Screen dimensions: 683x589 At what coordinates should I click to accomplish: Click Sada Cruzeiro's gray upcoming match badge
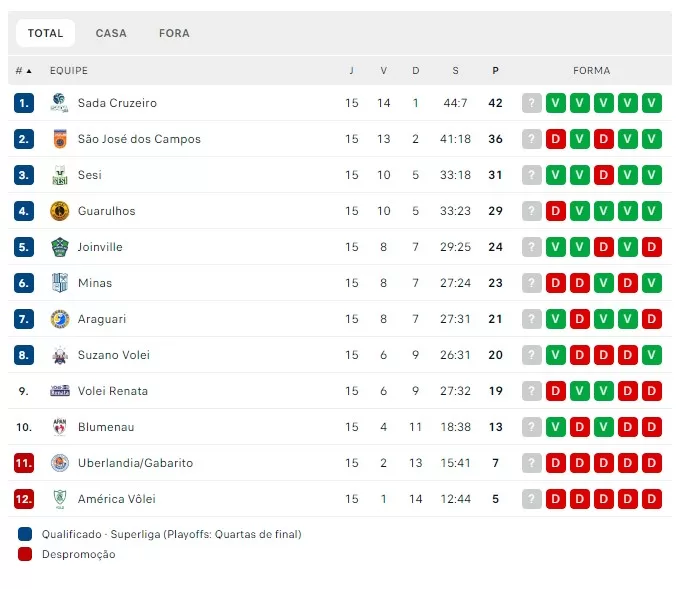[532, 103]
